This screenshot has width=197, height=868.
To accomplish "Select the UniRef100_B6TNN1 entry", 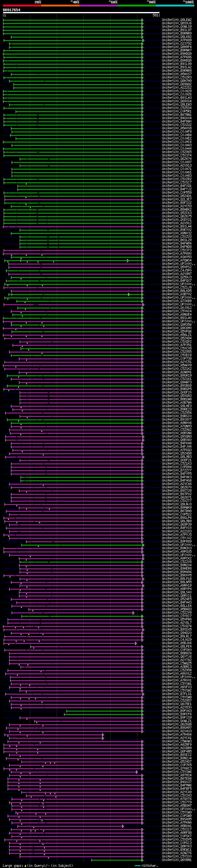I will pos(177,115).
